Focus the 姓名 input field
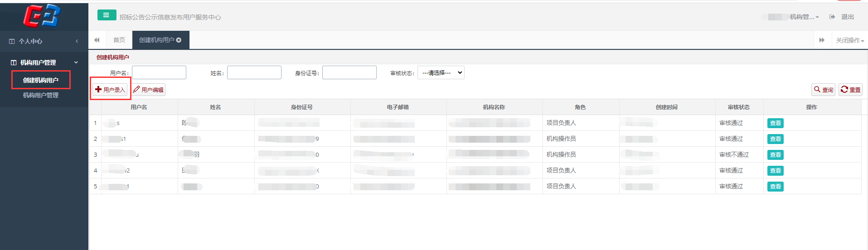The width and height of the screenshot is (868, 250). pos(254,72)
